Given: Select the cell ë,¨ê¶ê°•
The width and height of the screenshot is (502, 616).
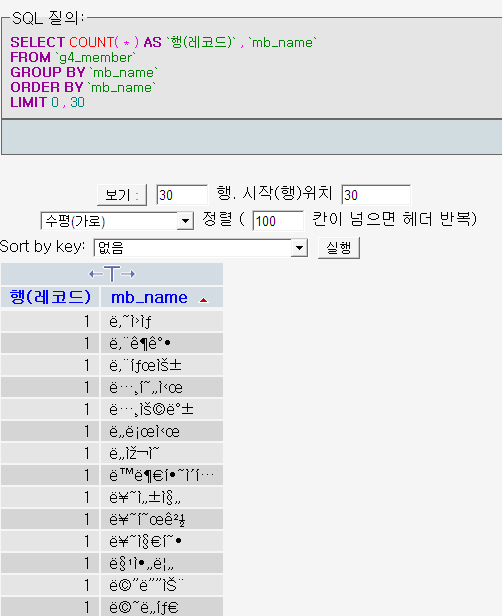Looking at the screenshot, I should click(162, 343).
